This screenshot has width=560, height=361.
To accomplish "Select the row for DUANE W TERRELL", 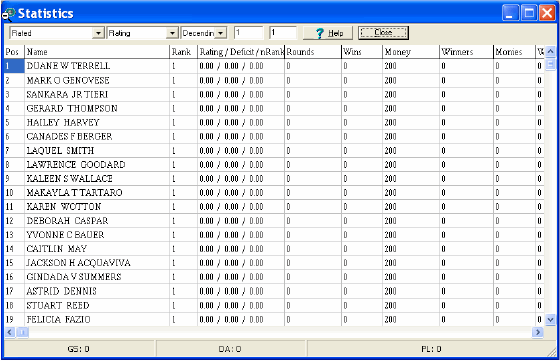I will click(274, 66).
